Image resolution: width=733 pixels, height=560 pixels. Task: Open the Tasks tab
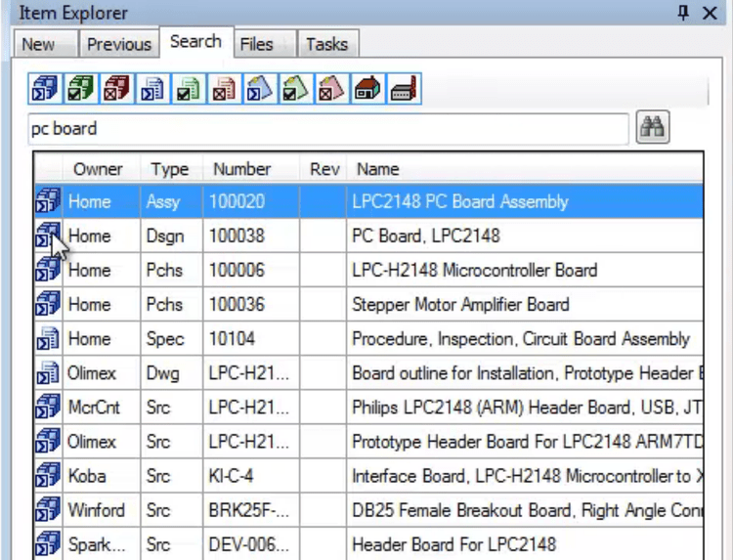[x=327, y=44]
